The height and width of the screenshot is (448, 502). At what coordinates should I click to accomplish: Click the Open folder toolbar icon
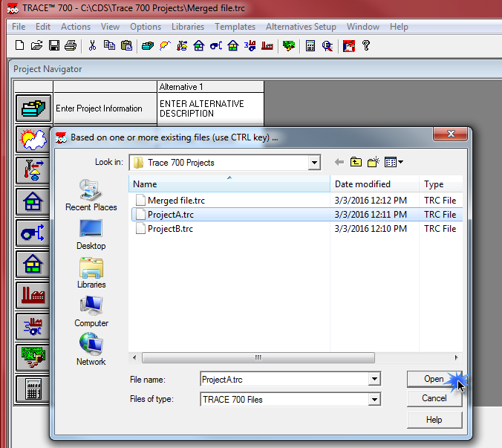pos(36,45)
